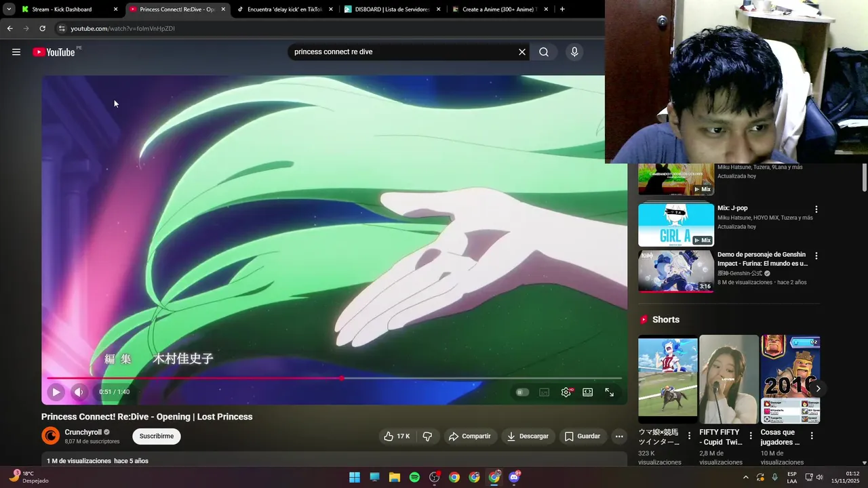Mute the video using speaker icon
The image size is (868, 488).
click(x=79, y=392)
